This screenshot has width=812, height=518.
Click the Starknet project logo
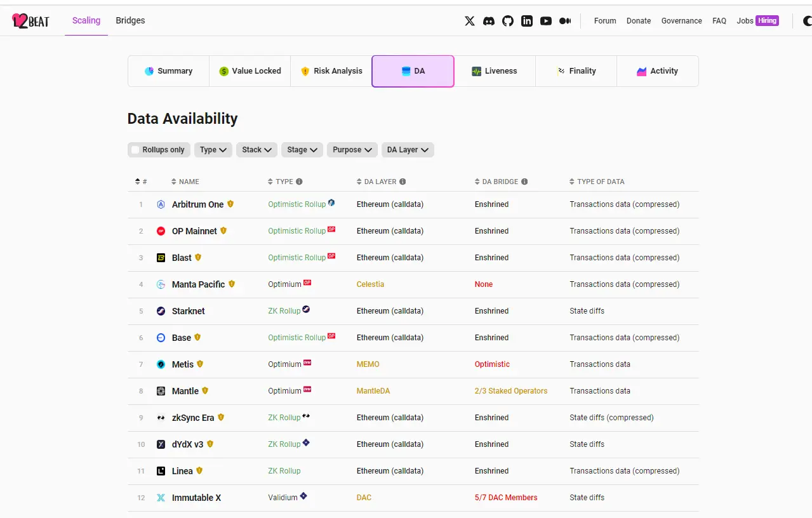tap(161, 311)
